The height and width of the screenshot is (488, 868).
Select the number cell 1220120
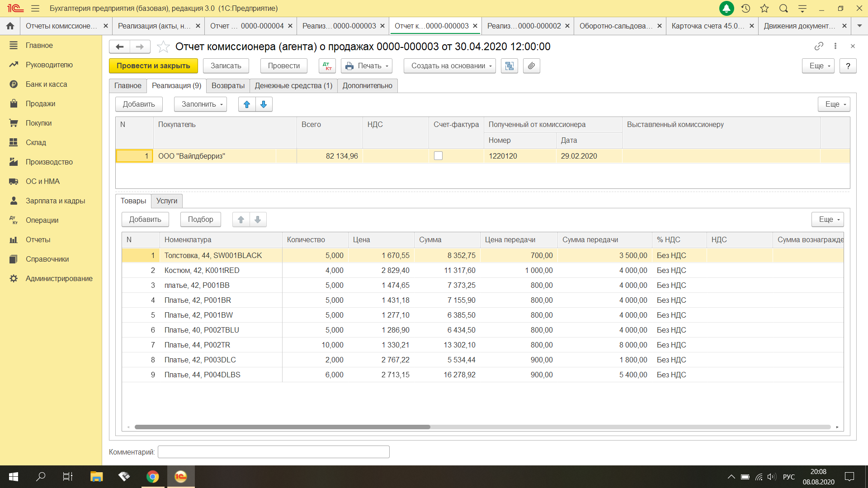pyautogui.click(x=519, y=156)
